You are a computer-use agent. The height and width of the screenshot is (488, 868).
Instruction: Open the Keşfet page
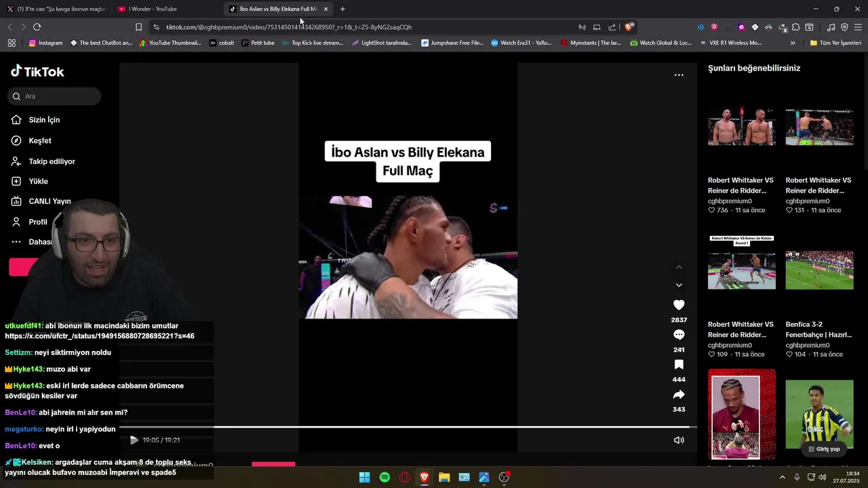tap(31, 140)
